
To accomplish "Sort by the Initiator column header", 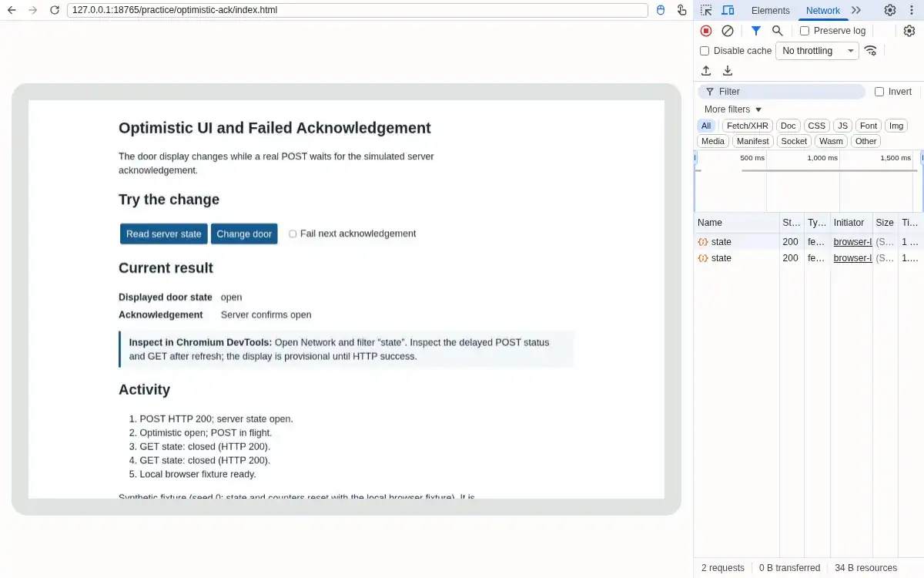I will 851,223.
